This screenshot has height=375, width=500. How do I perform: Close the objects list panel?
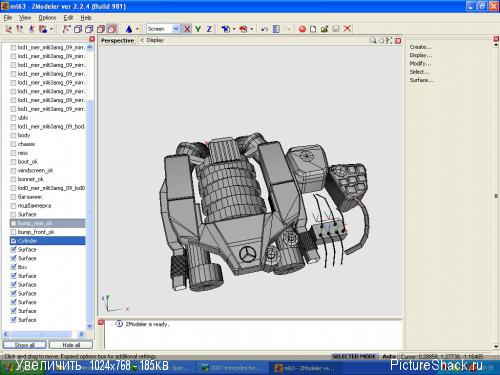click(92, 39)
